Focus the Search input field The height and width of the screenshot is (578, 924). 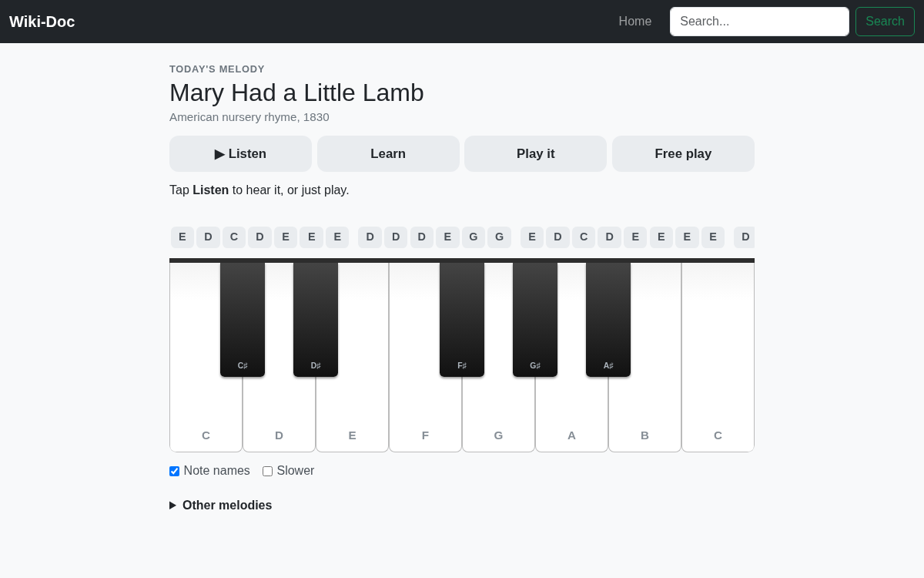point(759,22)
